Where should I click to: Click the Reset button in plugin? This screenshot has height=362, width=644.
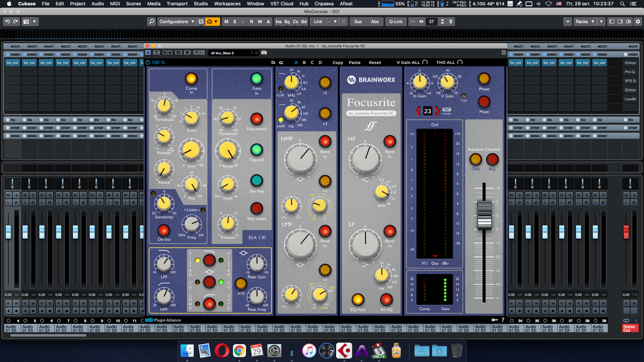375,62
